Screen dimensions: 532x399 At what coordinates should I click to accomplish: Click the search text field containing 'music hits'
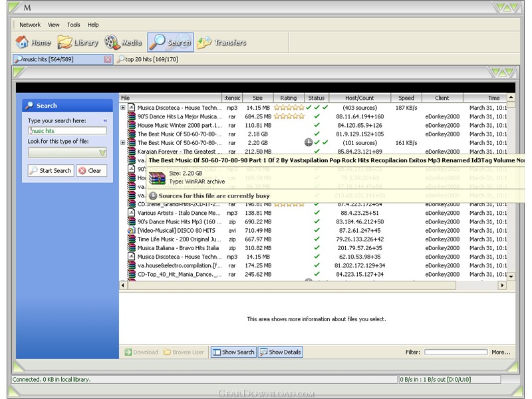(67, 130)
